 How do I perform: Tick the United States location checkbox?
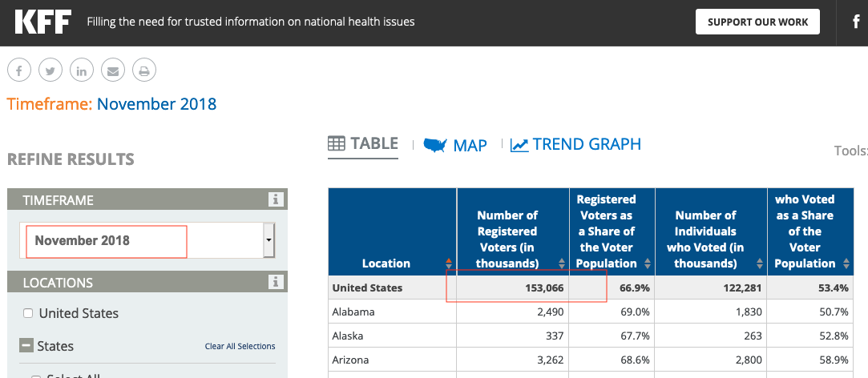(28, 314)
